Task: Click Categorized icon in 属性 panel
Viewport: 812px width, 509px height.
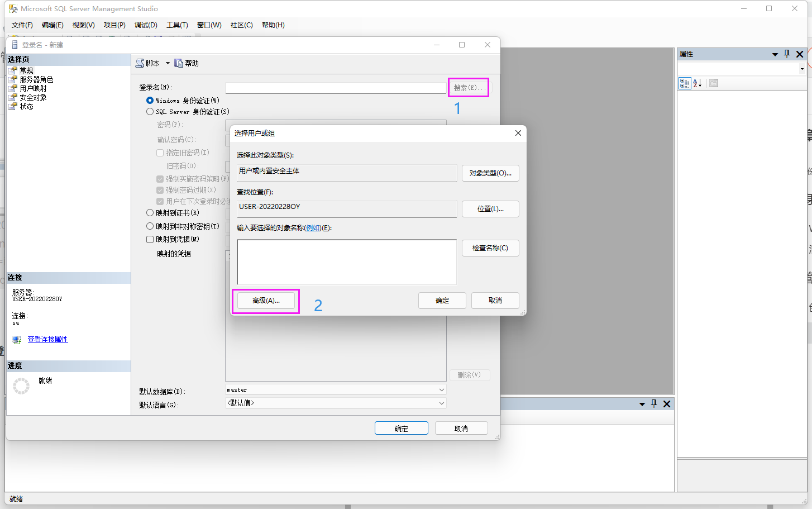Action: tap(685, 83)
